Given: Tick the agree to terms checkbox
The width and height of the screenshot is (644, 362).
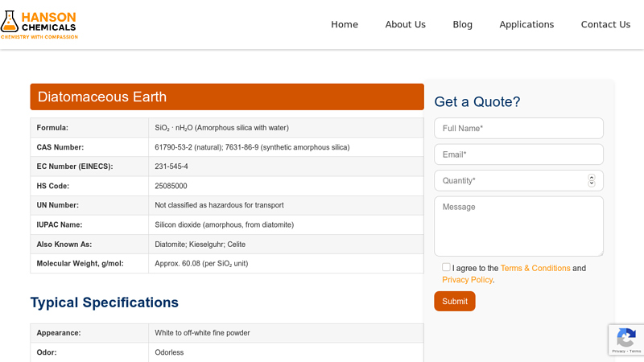Looking at the screenshot, I should click(x=446, y=267).
